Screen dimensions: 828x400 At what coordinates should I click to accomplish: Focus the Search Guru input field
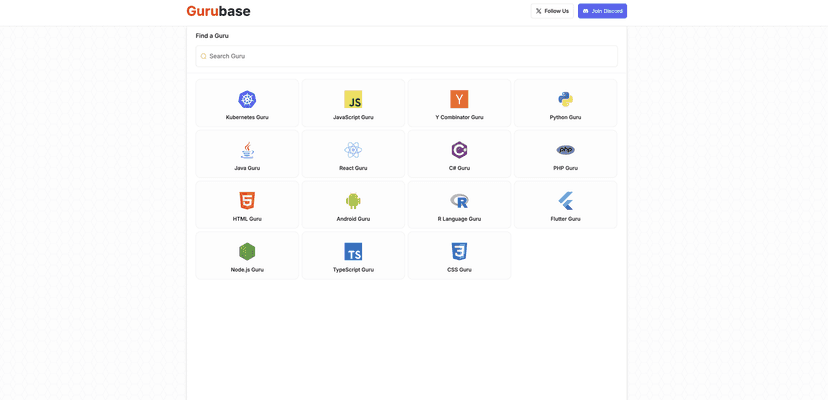(410, 56)
